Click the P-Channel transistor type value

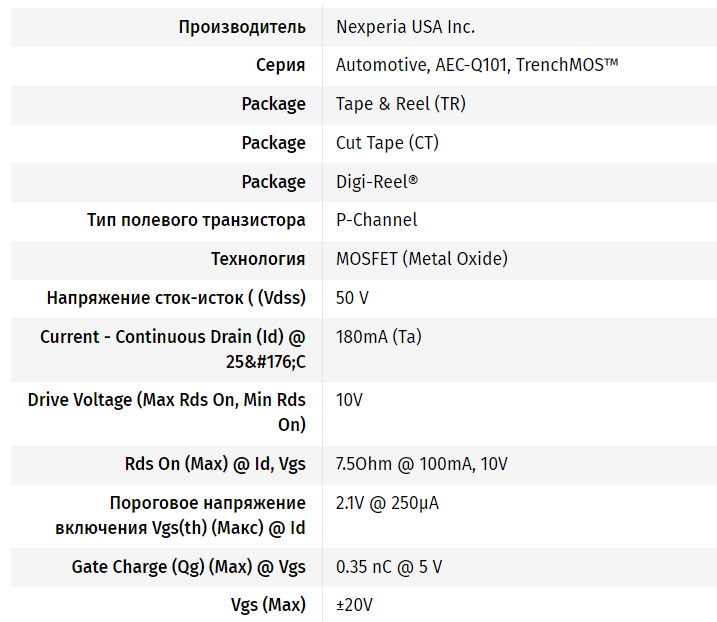[376, 220]
